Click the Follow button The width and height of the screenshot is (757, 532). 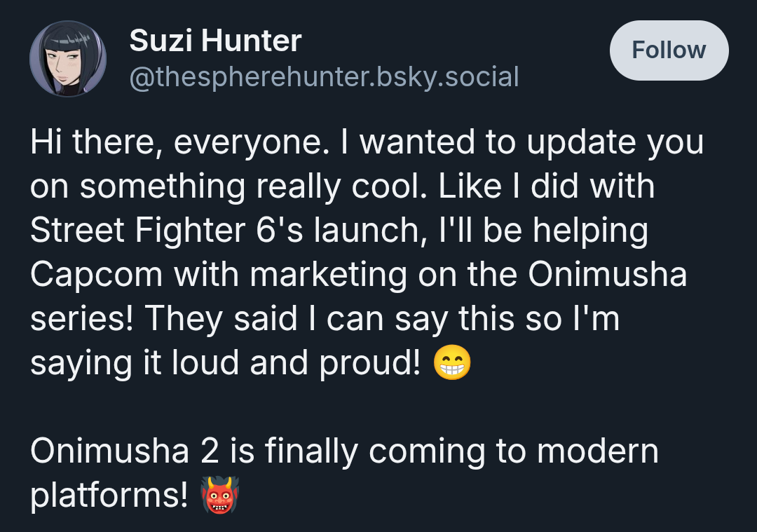669,50
